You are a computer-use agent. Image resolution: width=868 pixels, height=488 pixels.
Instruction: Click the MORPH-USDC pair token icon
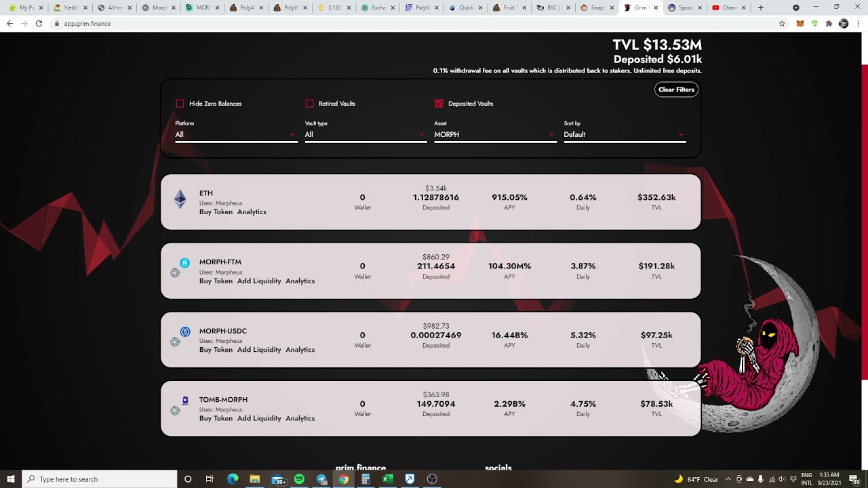tap(180, 337)
